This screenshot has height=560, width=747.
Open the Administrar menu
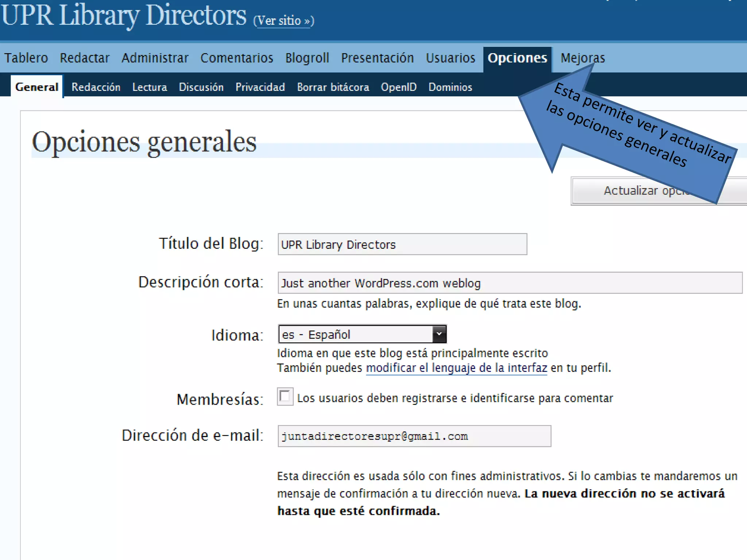point(155,58)
